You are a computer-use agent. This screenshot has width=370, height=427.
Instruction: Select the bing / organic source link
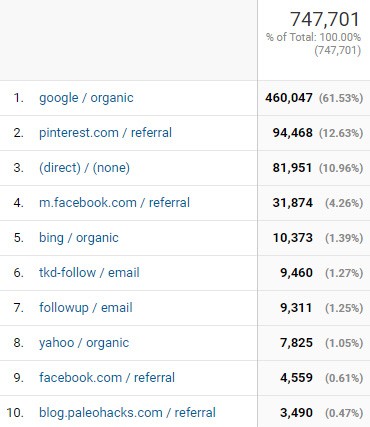79,238
